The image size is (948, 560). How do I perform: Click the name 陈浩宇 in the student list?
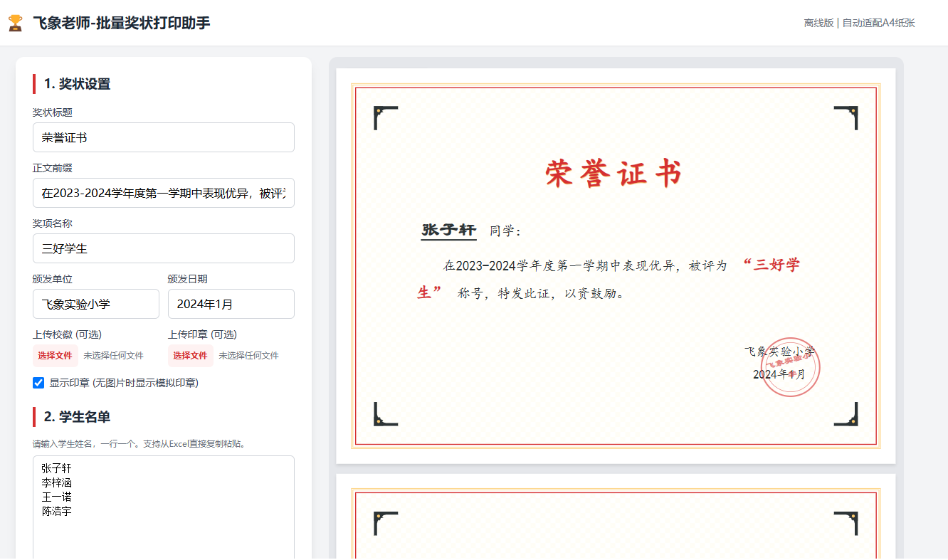click(56, 511)
